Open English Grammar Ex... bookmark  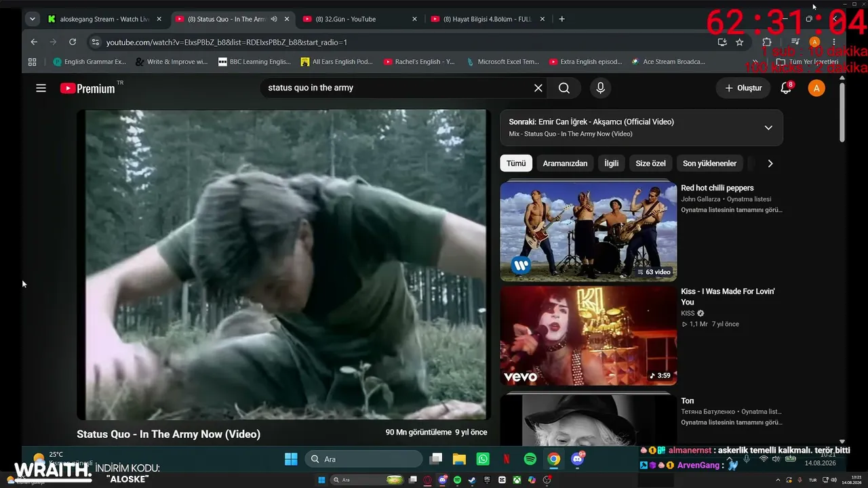[x=90, y=62]
